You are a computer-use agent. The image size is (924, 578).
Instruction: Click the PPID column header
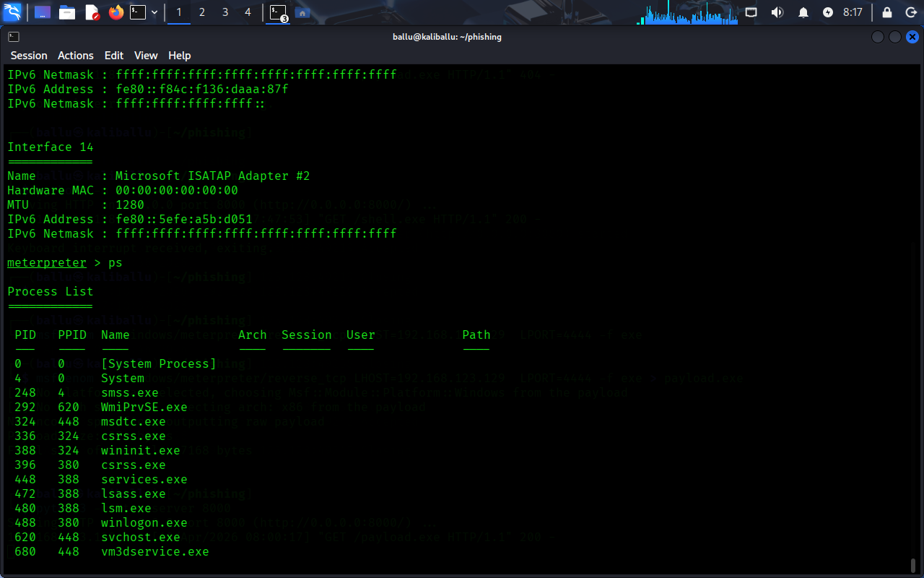coord(72,335)
